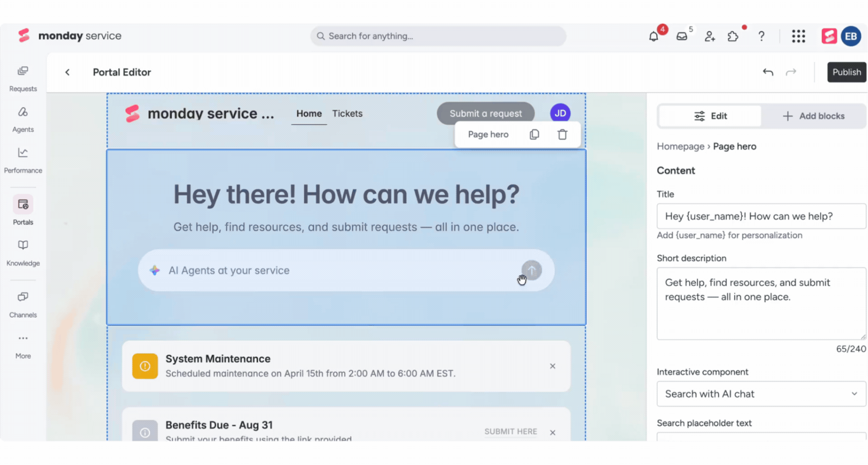Screen dimensions: 868x465
Task: Dismiss the System Maintenance announcement
Action: click(553, 366)
